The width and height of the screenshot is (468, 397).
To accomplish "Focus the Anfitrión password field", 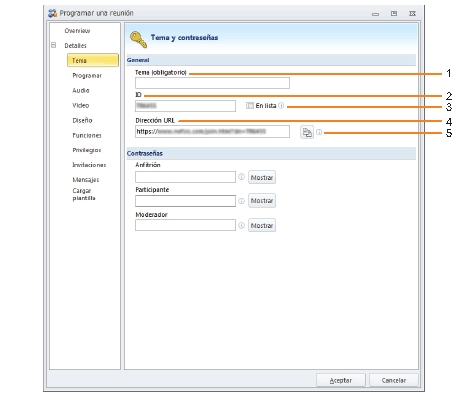I will pos(185,177).
